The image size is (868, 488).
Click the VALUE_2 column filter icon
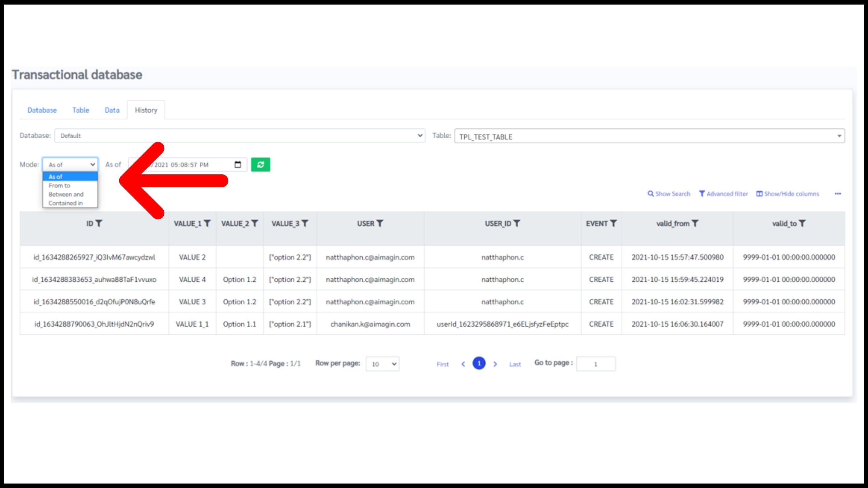coord(255,223)
